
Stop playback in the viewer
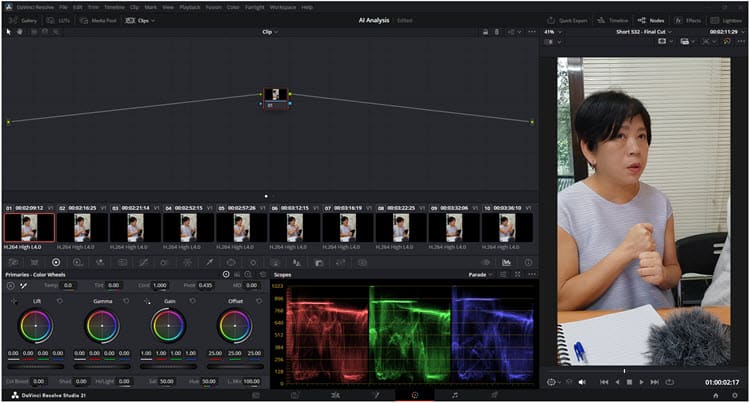coord(629,382)
